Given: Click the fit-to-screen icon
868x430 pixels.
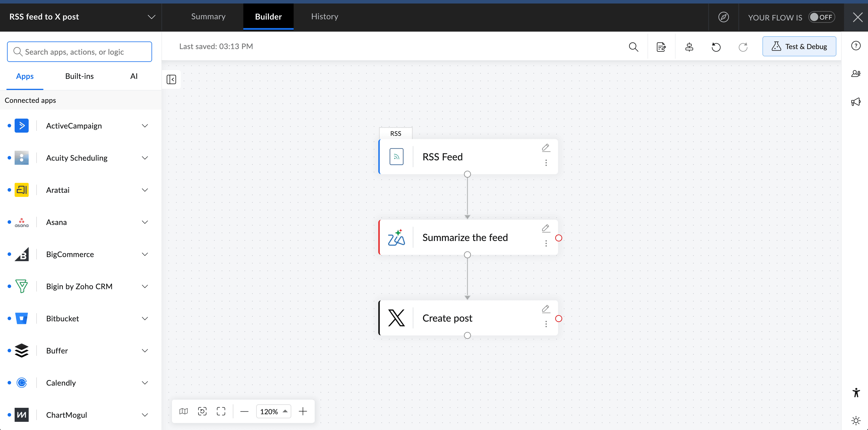Looking at the screenshot, I should point(221,411).
